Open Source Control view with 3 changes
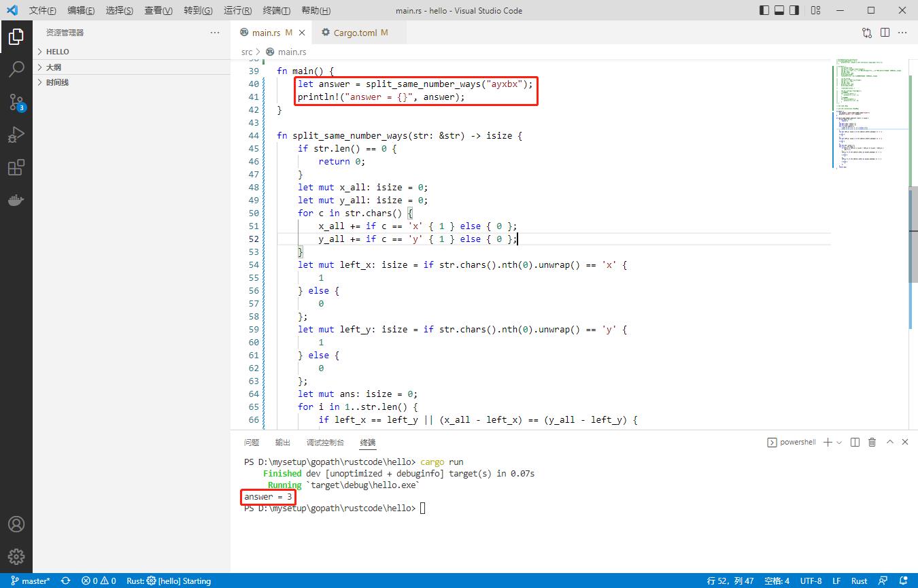The image size is (918, 588). pos(16,102)
